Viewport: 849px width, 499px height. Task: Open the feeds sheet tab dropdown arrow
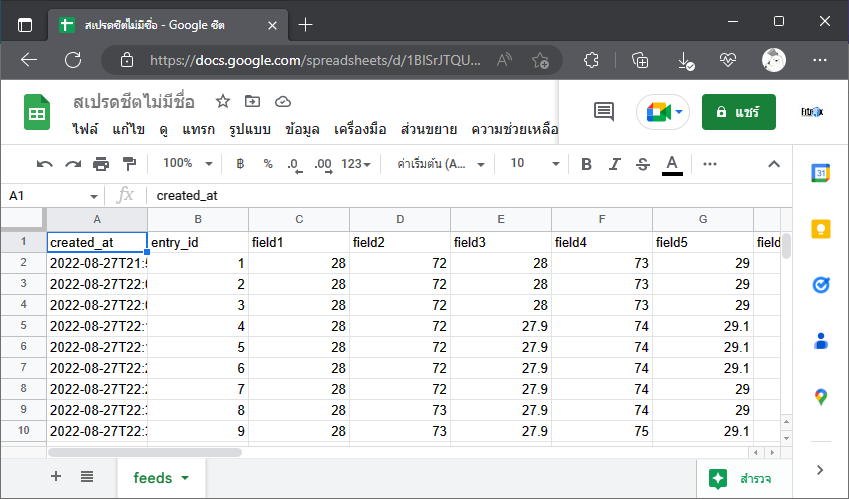(x=185, y=478)
